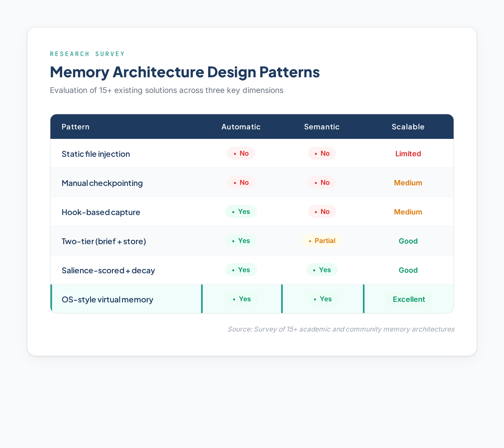The image size is (504, 448).
Task: Select the 'Two-tier (brief + store)' row label
Action: pos(104,241)
